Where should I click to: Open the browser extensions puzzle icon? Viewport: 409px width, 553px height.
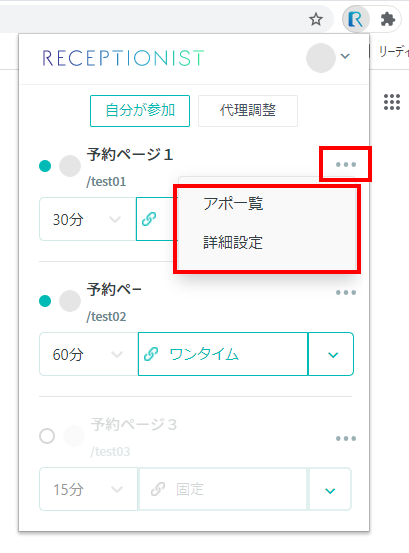(x=387, y=19)
